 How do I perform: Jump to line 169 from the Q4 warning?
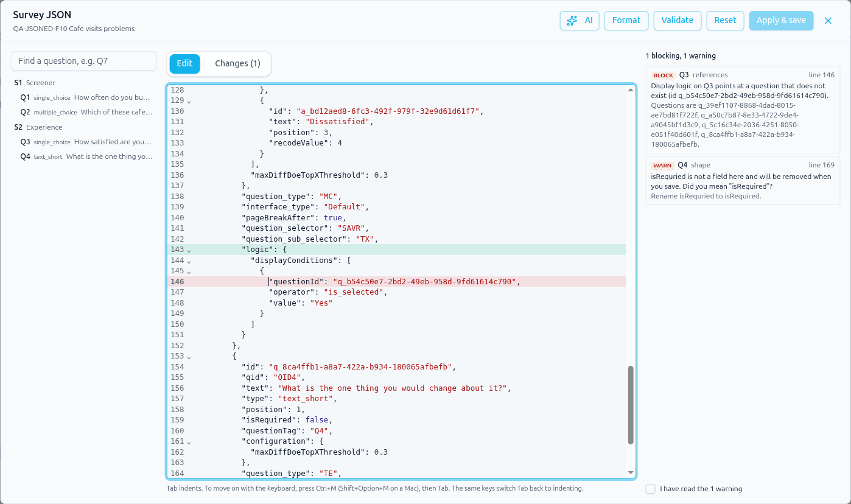[822, 165]
